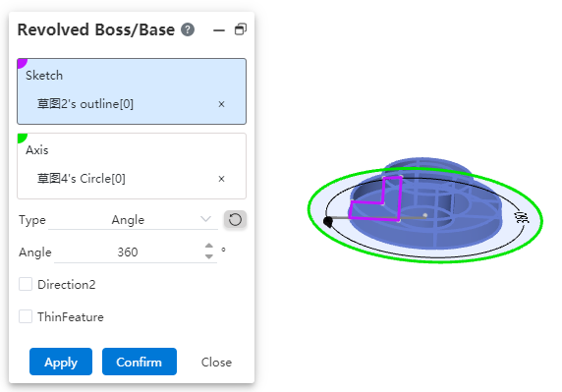Remove the 草图2's outline[0] sketch selection
This screenshot has width=562, height=392.
pos(221,104)
